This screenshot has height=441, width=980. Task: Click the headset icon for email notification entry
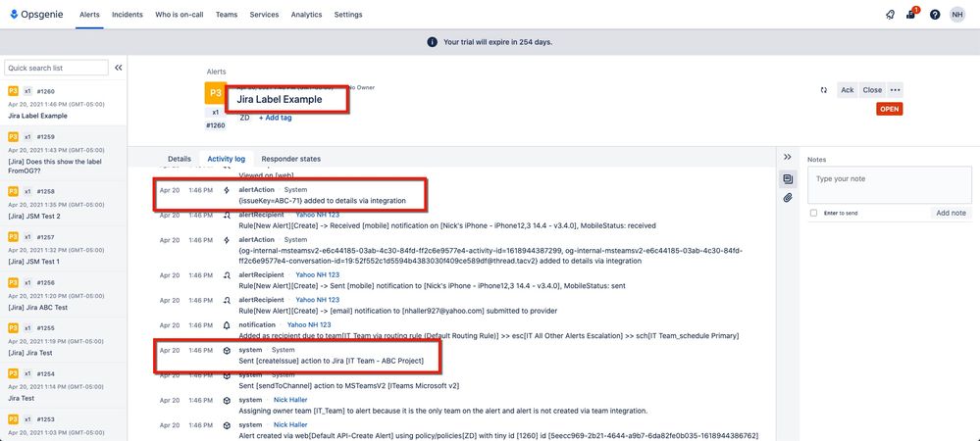[x=227, y=300]
